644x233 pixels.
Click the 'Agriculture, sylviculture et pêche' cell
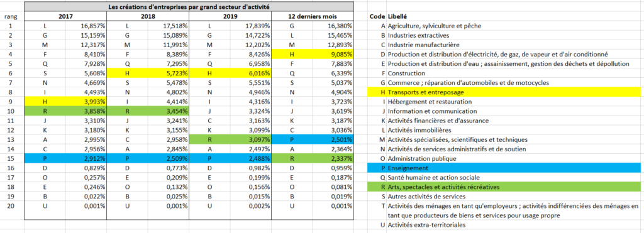[x=513, y=26]
